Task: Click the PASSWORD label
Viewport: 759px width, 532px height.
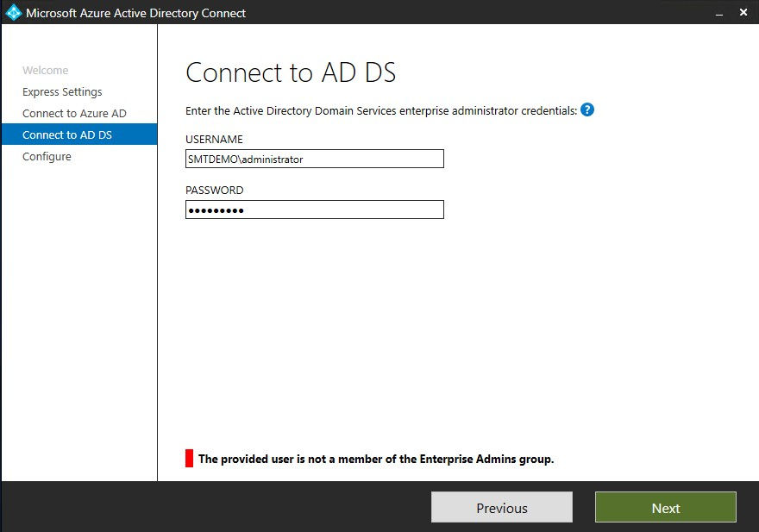Action: [x=215, y=191]
